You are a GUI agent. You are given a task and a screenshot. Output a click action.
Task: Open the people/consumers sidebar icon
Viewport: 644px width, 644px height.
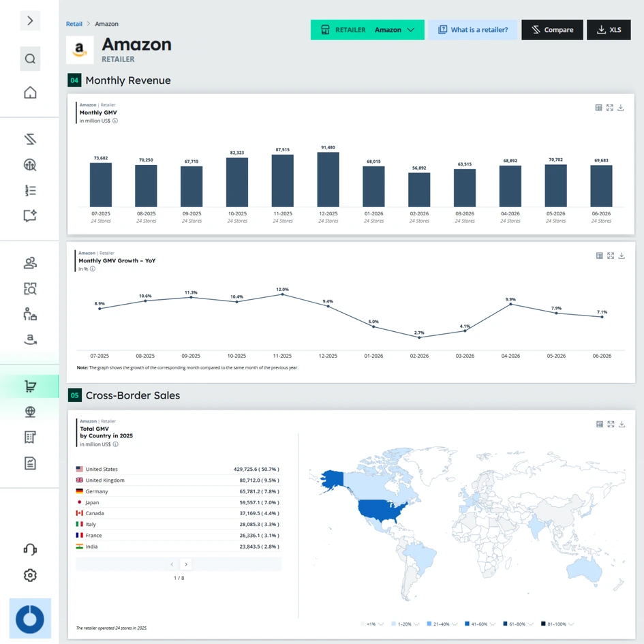click(30, 263)
